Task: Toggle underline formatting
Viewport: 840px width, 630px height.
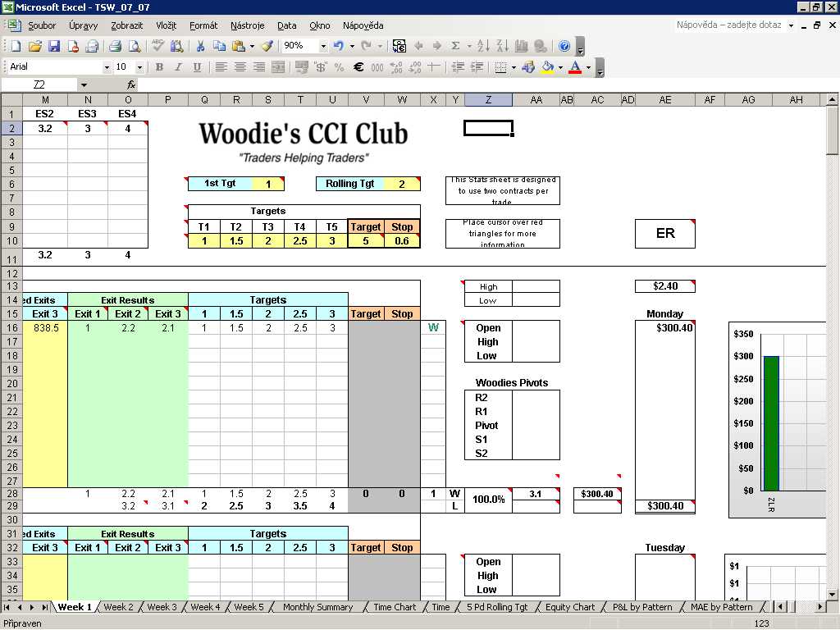Action: click(x=197, y=67)
